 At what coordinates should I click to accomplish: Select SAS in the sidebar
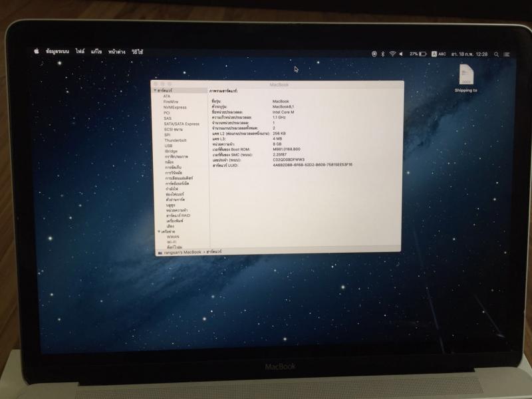(168, 118)
